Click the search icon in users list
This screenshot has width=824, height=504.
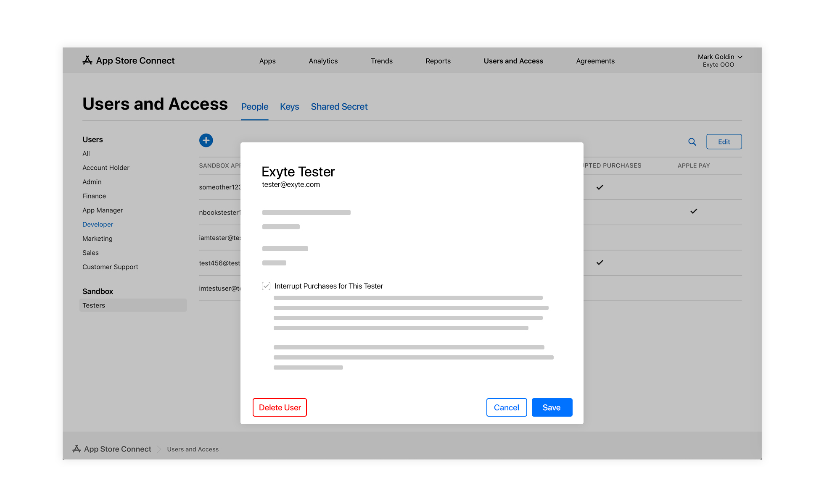coord(692,142)
